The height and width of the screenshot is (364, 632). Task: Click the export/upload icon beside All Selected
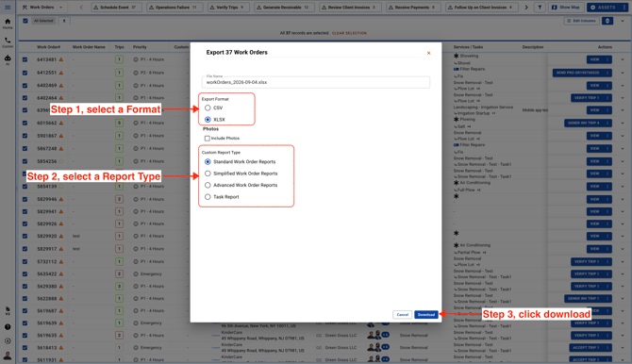coord(64,21)
